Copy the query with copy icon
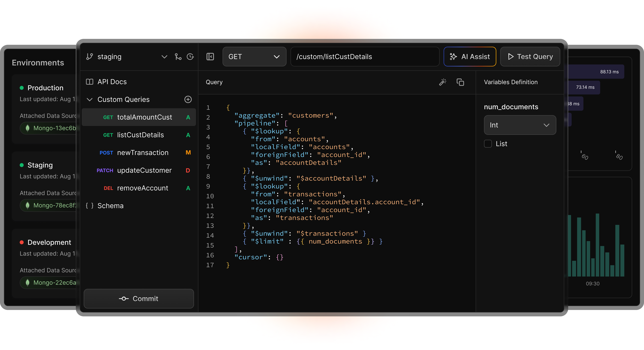This screenshot has width=644, height=350. 460,82
